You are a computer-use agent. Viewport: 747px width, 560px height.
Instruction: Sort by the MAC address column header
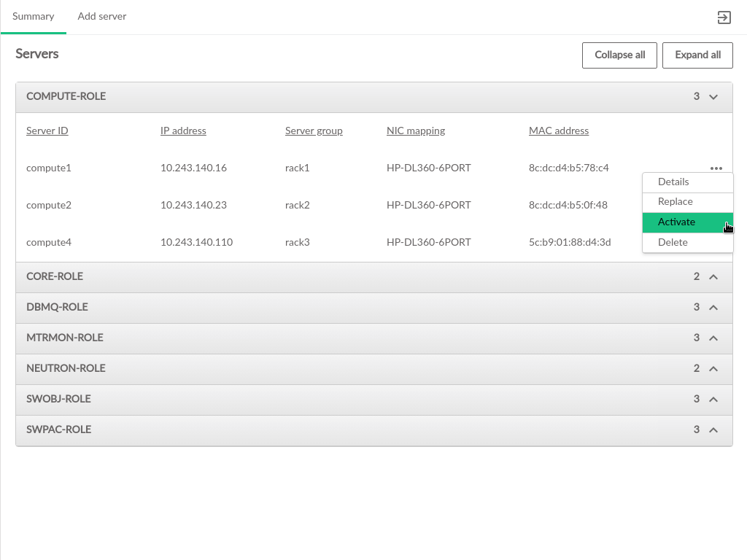click(558, 131)
